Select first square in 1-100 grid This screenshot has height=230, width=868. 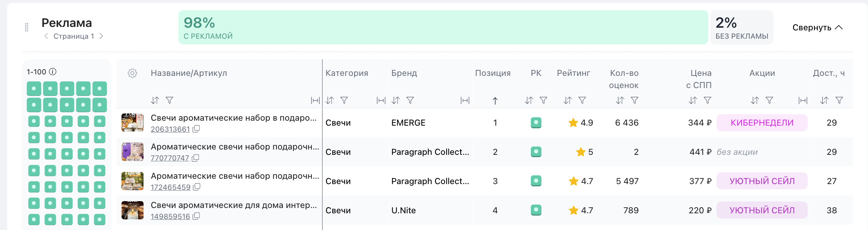click(x=34, y=89)
